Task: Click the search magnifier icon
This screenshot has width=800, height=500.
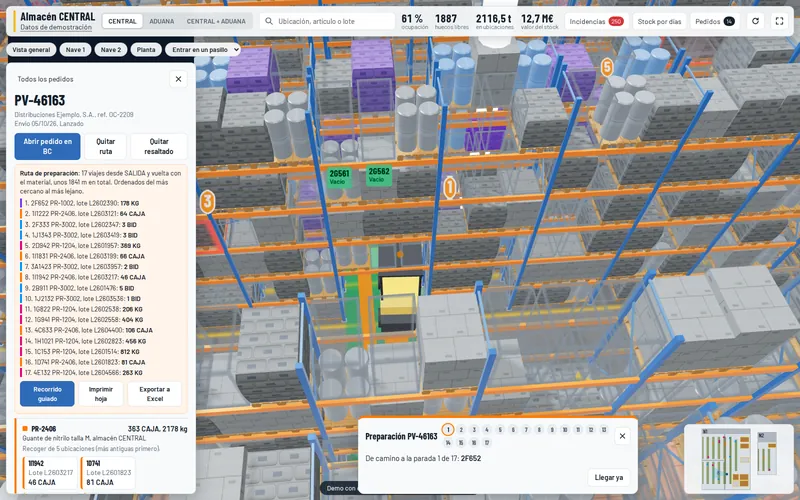Action: 269,21
